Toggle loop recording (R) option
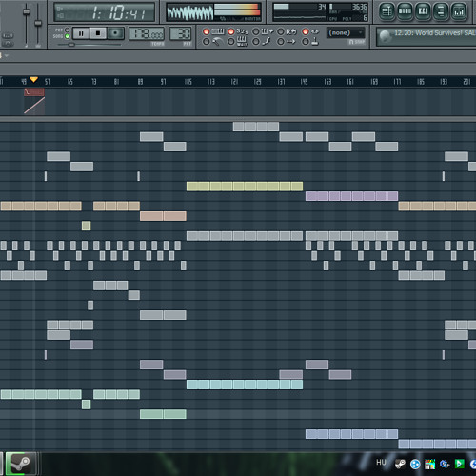 click(288, 31)
